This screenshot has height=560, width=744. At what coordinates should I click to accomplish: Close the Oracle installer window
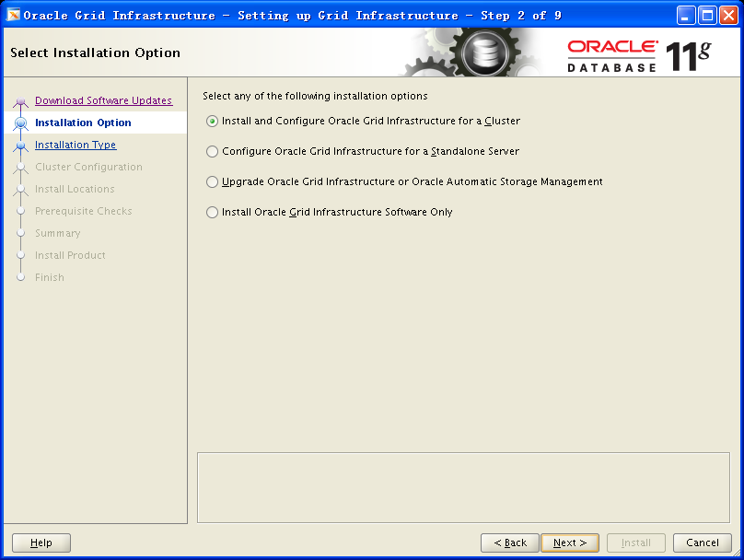pos(728,15)
